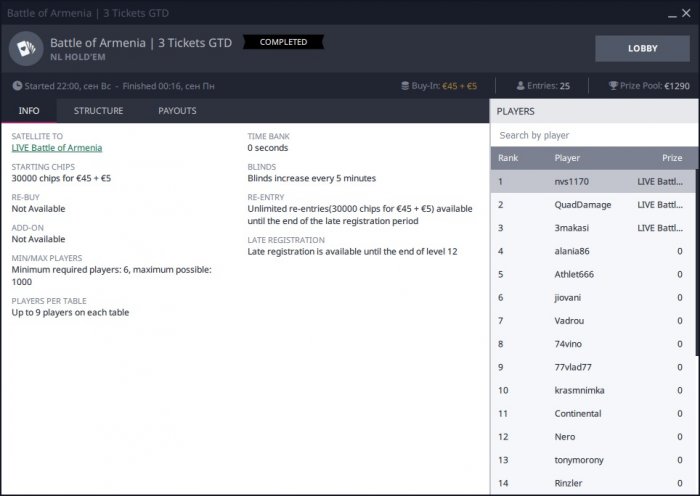Click the COMPLETED status badge
This screenshot has height=496, width=700.
[283, 42]
